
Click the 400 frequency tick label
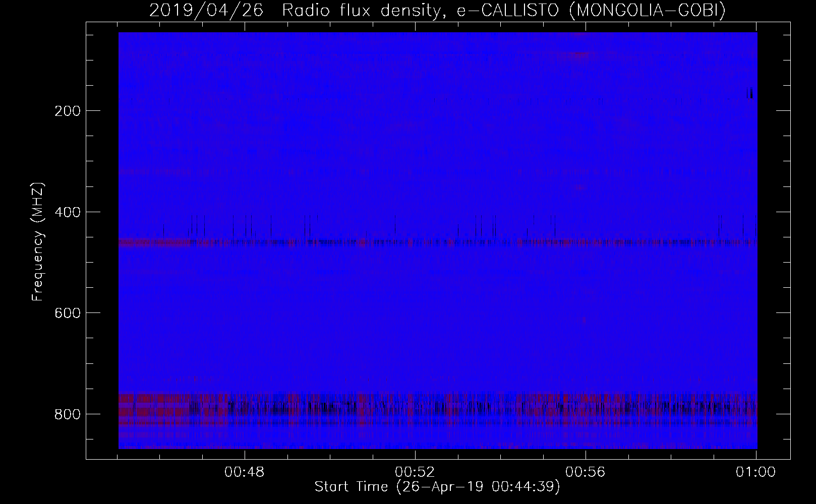click(x=67, y=212)
